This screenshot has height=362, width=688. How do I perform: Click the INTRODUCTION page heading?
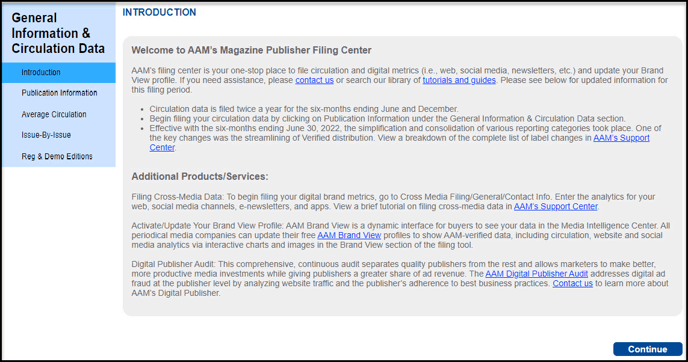click(x=159, y=12)
